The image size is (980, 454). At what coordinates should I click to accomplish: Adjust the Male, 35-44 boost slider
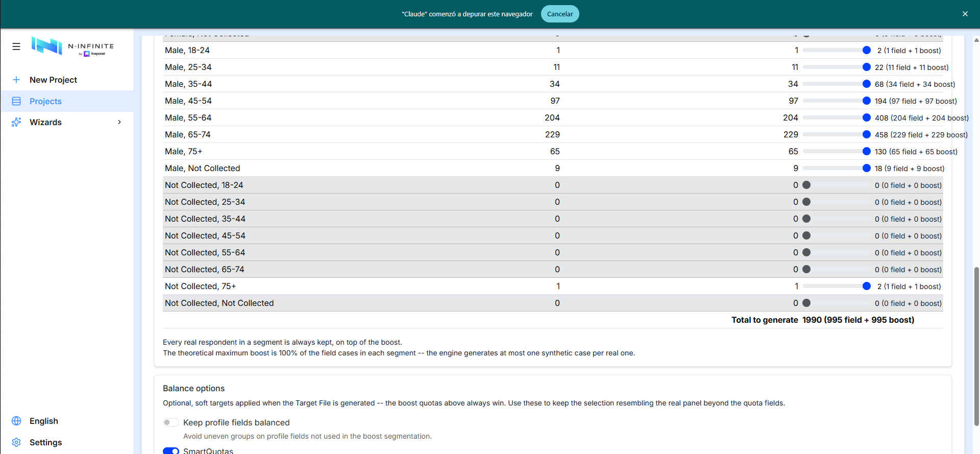(x=836, y=84)
